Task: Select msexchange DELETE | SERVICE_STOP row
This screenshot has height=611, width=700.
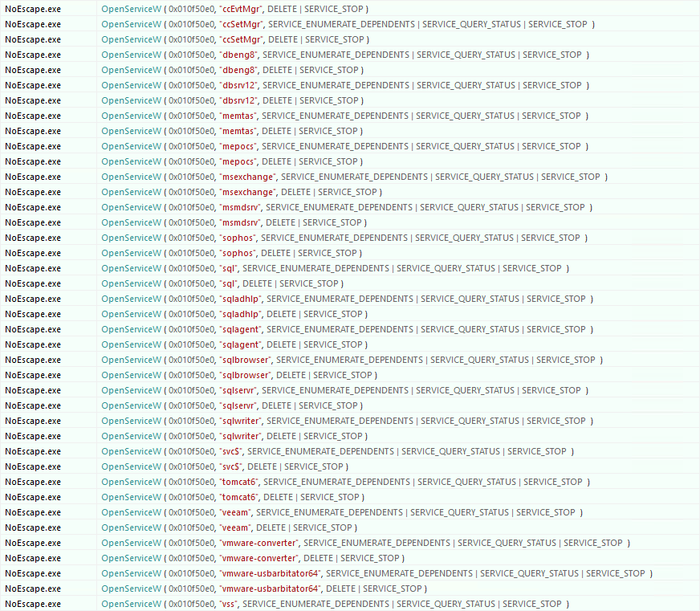Action: [350, 192]
